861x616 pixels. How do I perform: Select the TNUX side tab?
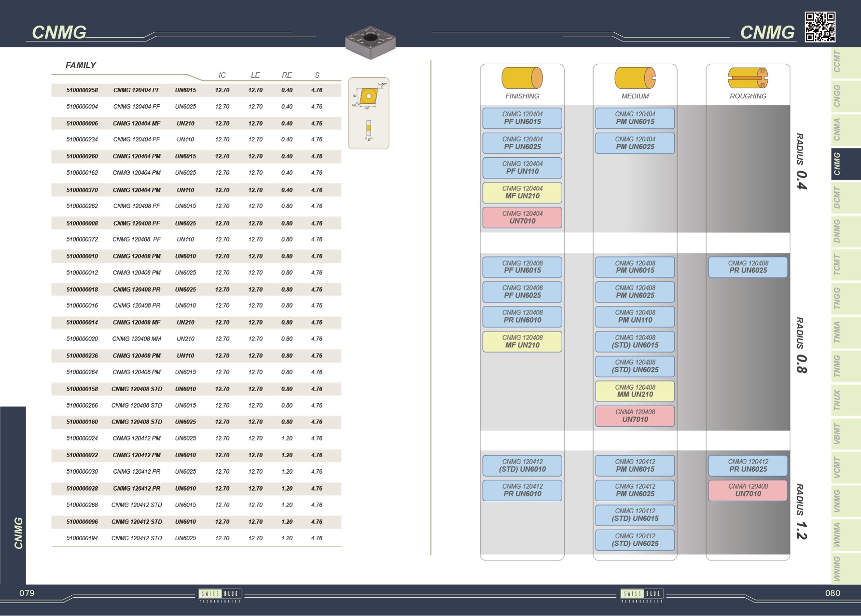tap(846, 400)
